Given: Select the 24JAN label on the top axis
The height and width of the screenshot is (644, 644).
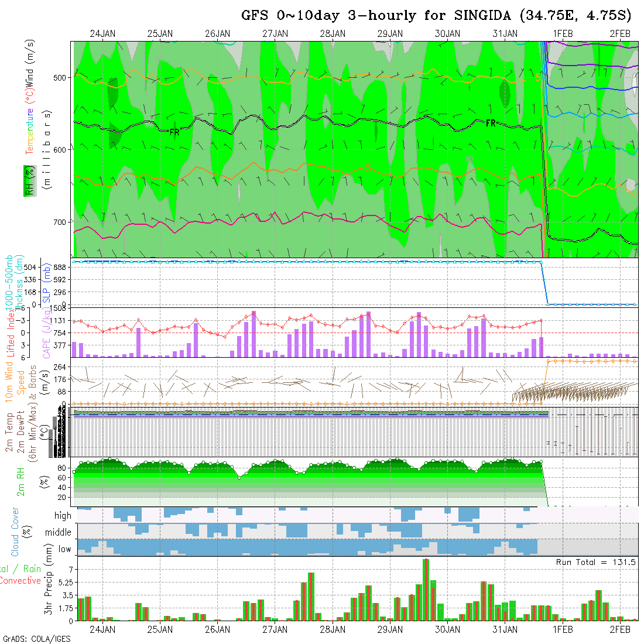Looking at the screenshot, I should [x=102, y=34].
